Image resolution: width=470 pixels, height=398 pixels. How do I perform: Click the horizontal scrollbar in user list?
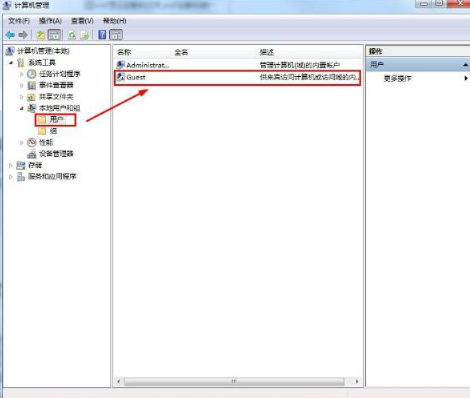click(x=234, y=381)
